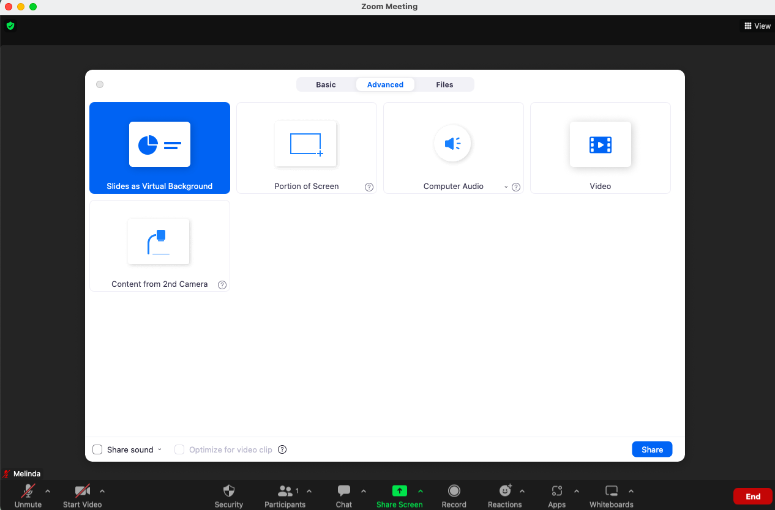Viewport: 775px width, 510px height.
Task: Switch to the Advanced tab
Action: (x=385, y=85)
